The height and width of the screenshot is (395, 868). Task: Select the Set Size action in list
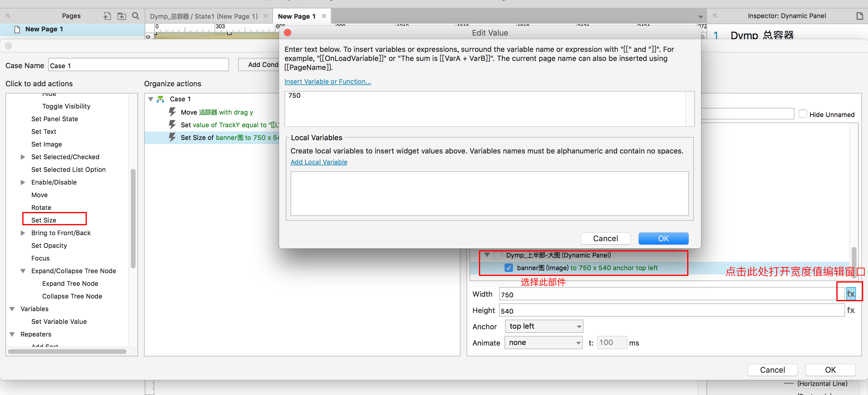pyautogui.click(x=44, y=220)
